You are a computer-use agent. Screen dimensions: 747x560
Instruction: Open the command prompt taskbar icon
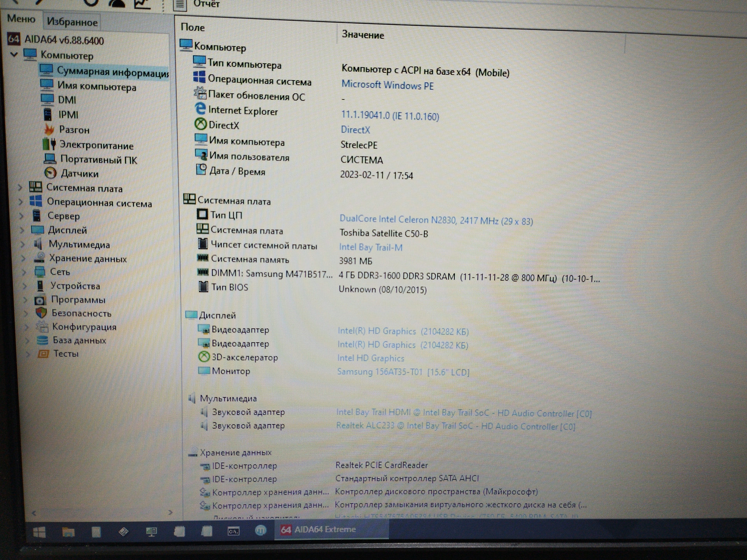click(x=233, y=531)
